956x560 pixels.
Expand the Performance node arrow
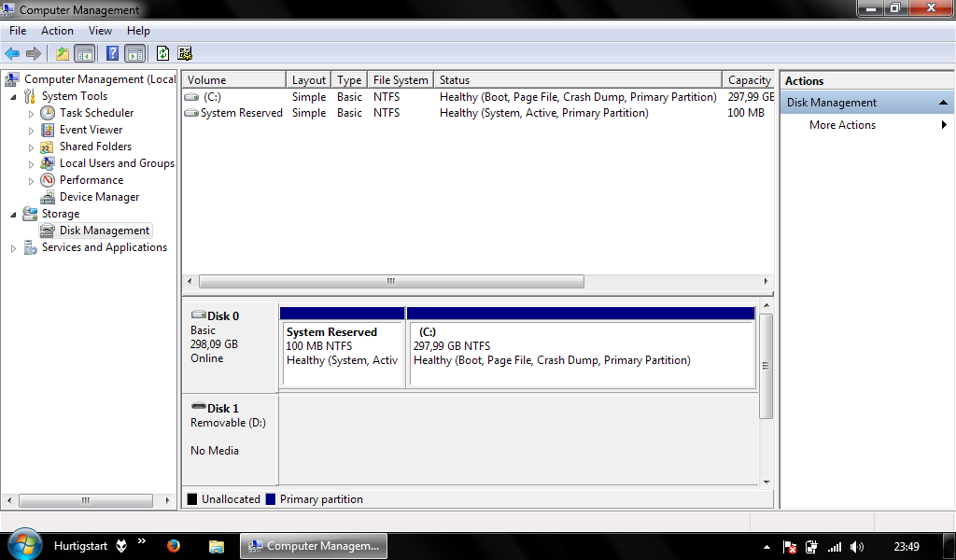[x=31, y=180]
